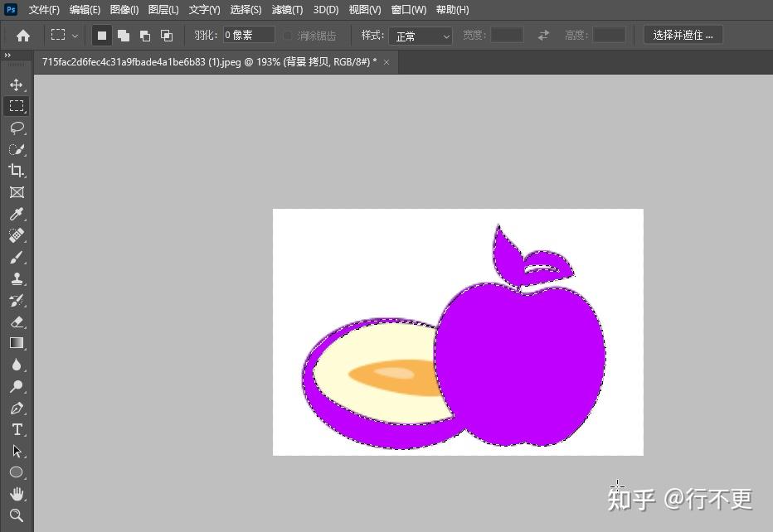Expand the collapsed toolbar double arrow

(x=7, y=56)
